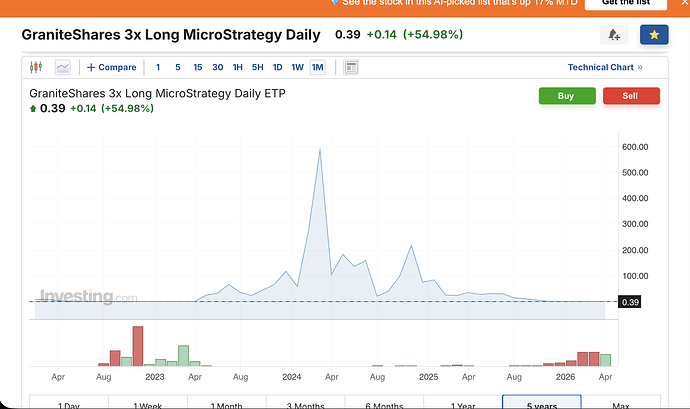The width and height of the screenshot is (690, 409).
Task: Toggle the watchlist star button
Action: click(654, 35)
